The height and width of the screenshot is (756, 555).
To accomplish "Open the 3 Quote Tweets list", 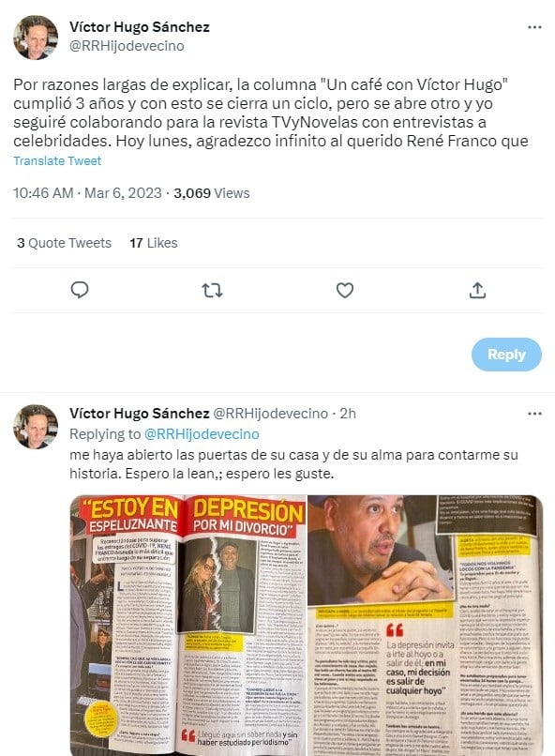I will pyautogui.click(x=64, y=243).
